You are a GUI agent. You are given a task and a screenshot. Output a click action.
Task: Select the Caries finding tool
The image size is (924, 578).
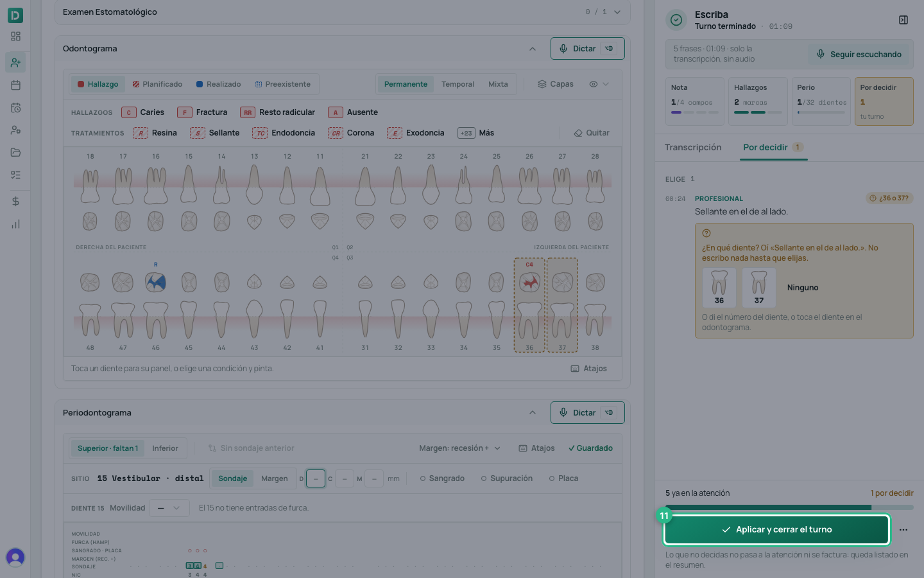(x=143, y=112)
